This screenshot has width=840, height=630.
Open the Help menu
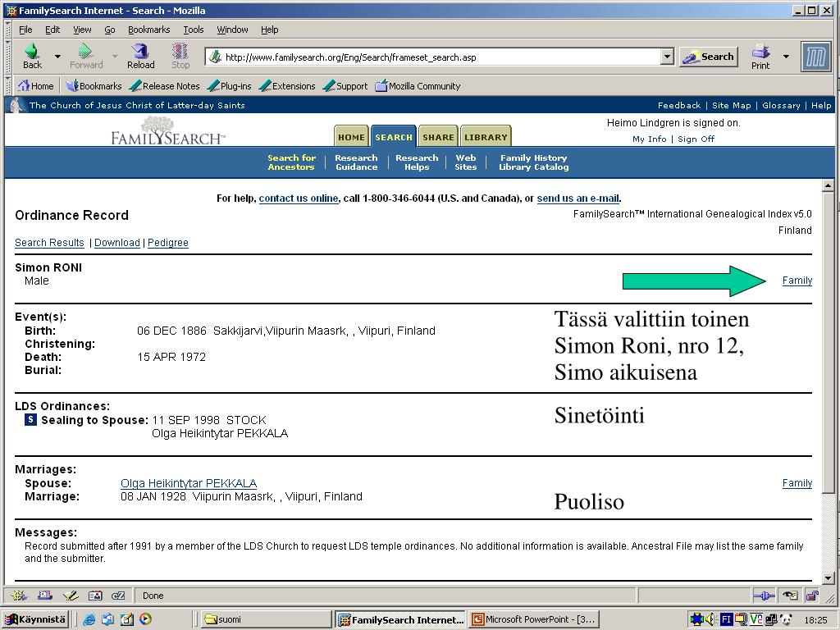coord(269,30)
